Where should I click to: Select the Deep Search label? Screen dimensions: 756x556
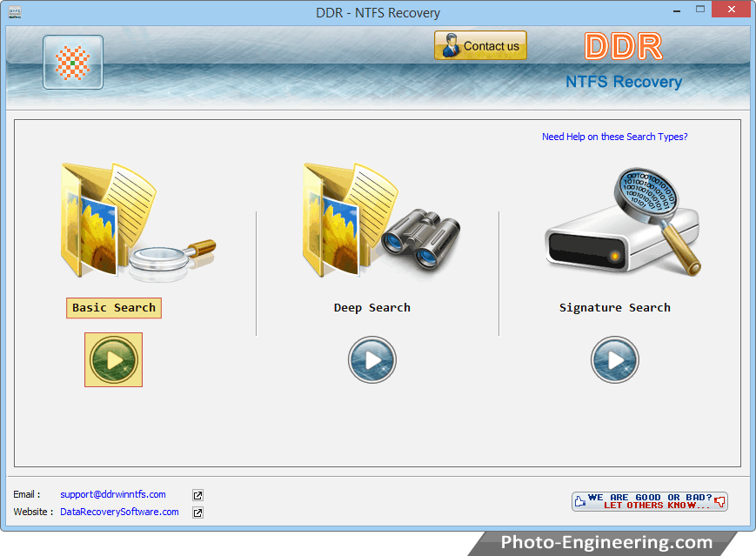[x=372, y=308]
